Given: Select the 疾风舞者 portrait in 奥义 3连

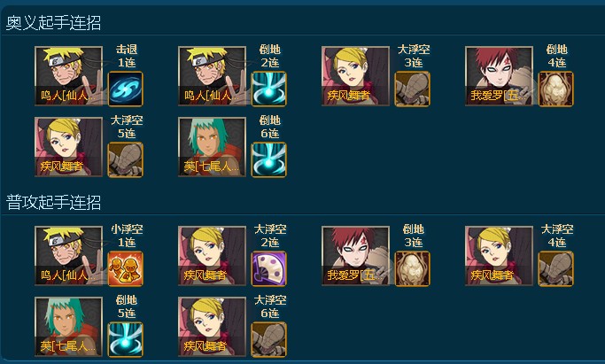Looking at the screenshot, I should point(356,76).
